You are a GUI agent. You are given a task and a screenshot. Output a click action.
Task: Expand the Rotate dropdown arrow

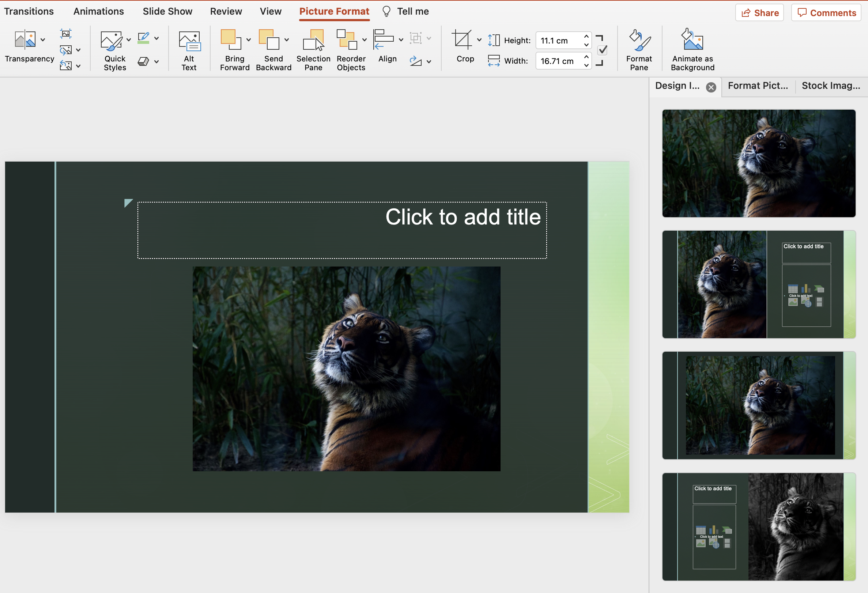tap(429, 62)
